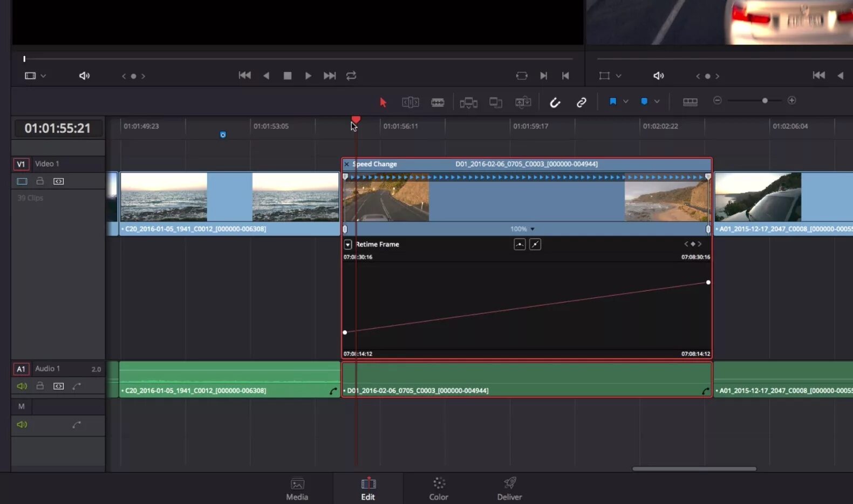853x504 pixels.
Task: Mute the source viewer volume icon
Action: (84, 76)
